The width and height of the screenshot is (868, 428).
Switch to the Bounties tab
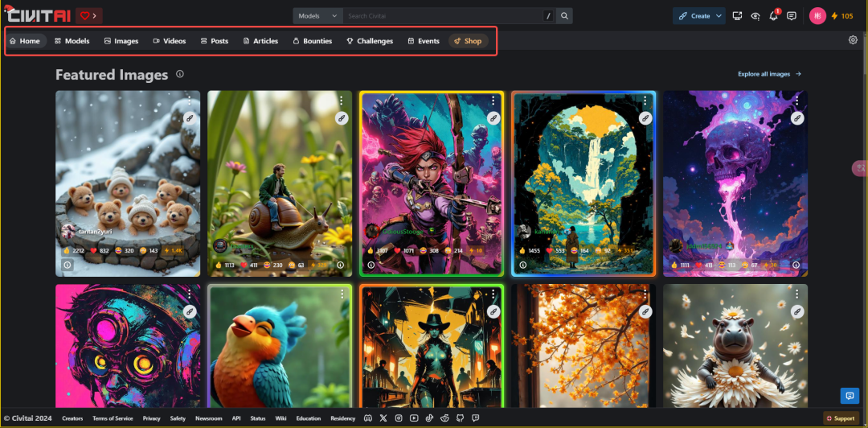pyautogui.click(x=312, y=41)
